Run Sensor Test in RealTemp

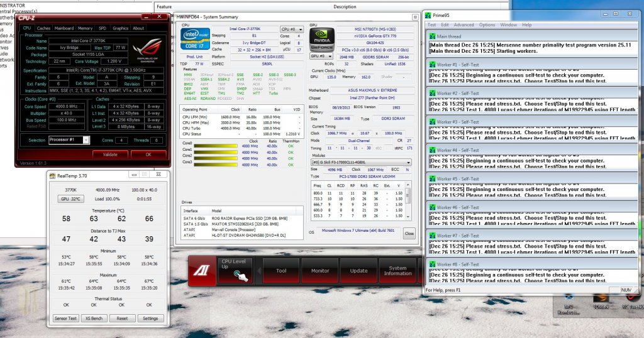coord(65,319)
